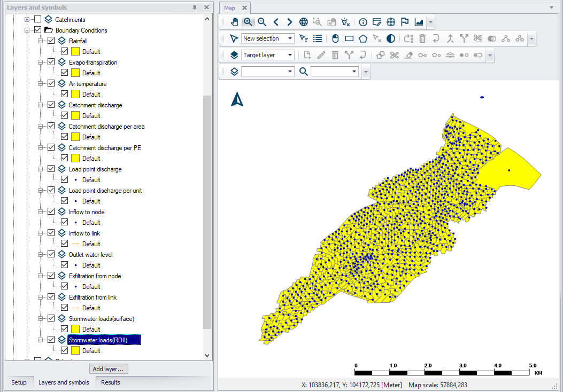Collapse the Rainfall layer node
The image size is (563, 392).
pos(40,41)
